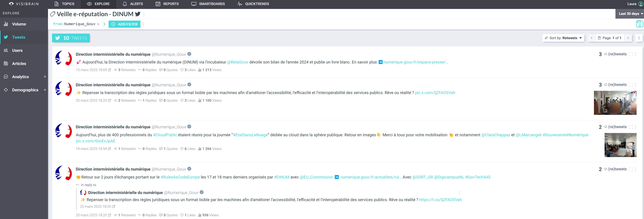This screenshot has height=219, width=644.
Task: Expand the Analytics sidebar section
Action: (45, 77)
